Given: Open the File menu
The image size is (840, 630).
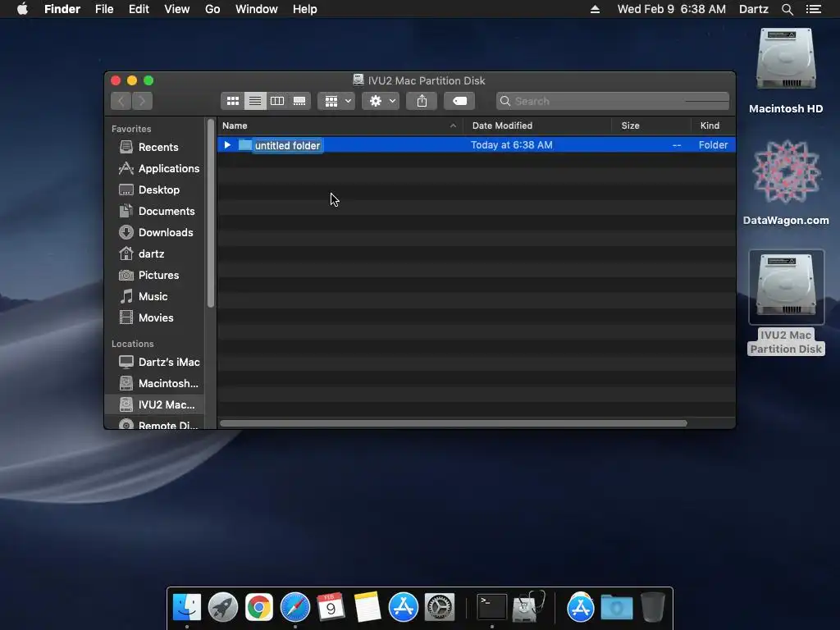Looking at the screenshot, I should pyautogui.click(x=104, y=9).
